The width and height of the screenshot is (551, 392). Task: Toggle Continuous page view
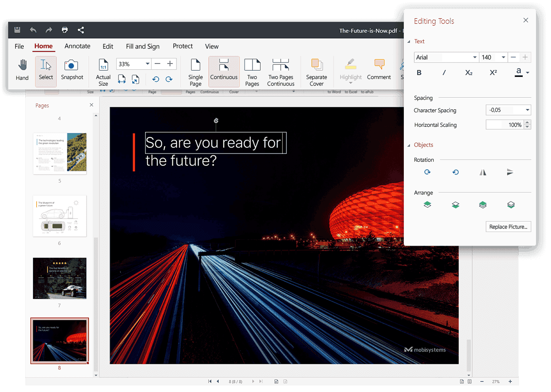(224, 71)
